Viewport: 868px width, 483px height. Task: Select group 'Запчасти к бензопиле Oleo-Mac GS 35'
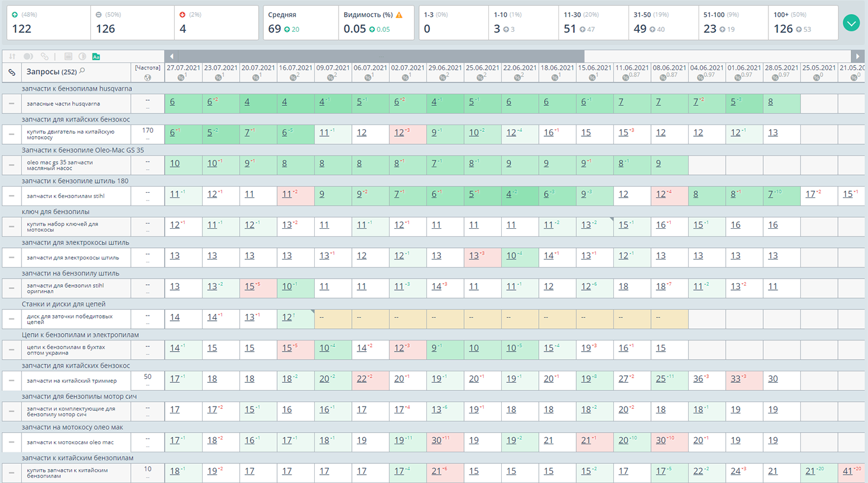[x=83, y=150]
